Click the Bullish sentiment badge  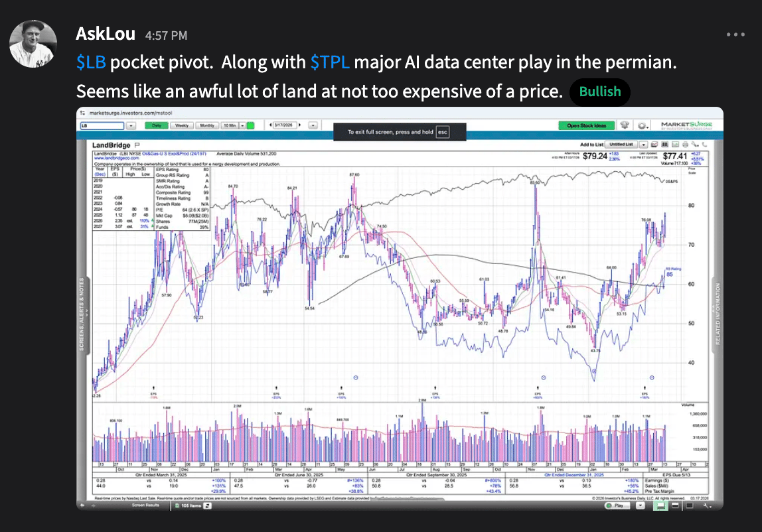(x=599, y=92)
